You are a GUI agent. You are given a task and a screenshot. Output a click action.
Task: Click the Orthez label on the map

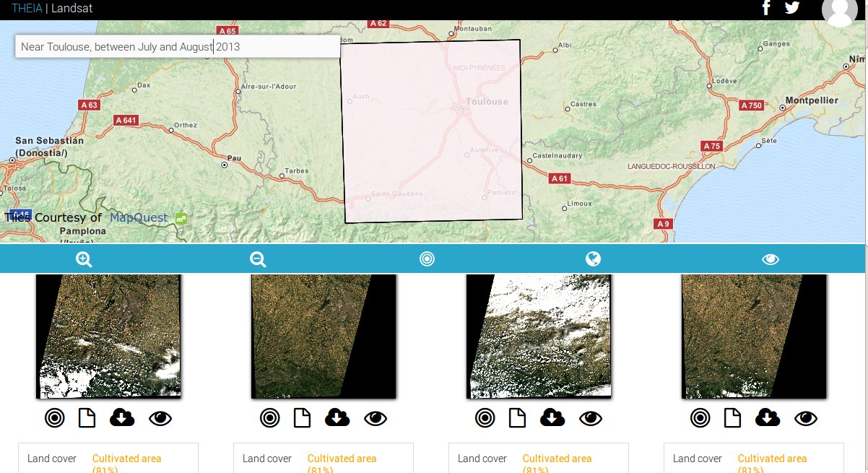[185, 125]
